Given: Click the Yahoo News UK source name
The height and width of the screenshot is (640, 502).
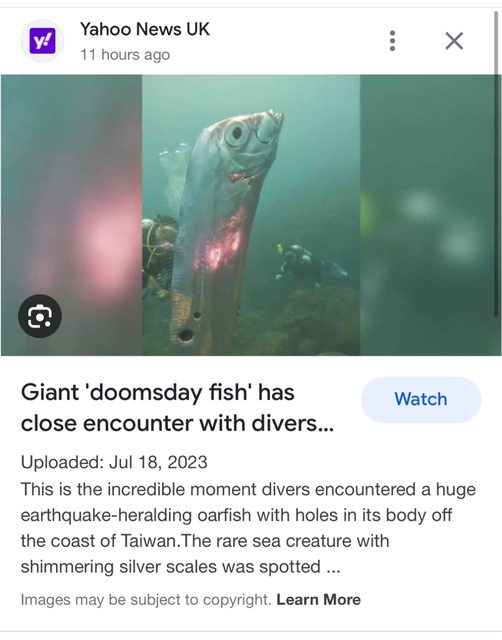Looking at the screenshot, I should click(x=145, y=29).
